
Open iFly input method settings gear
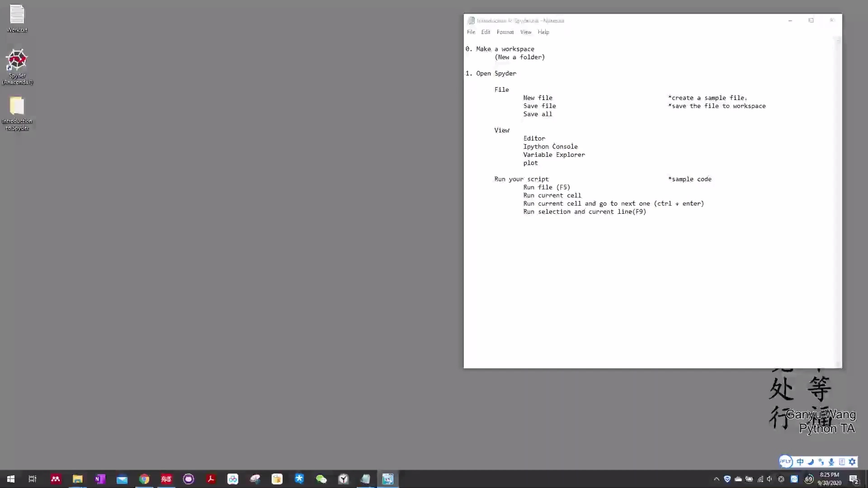pos(852,462)
